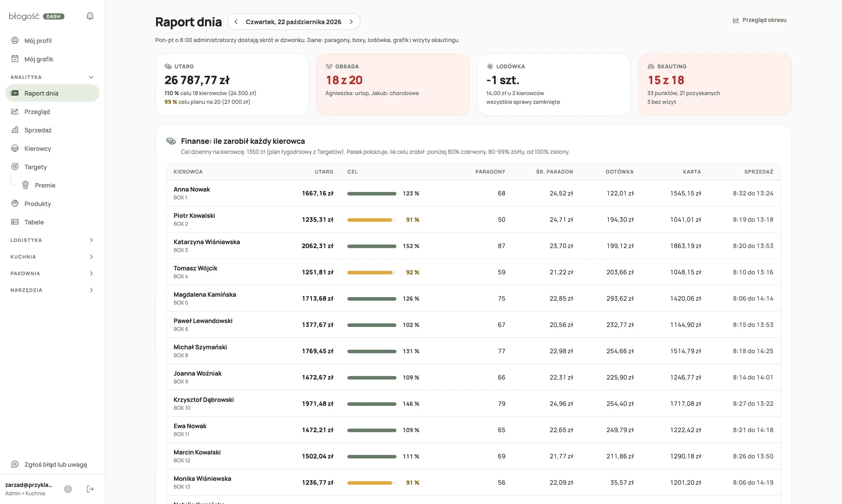Open Kierowcy menu item
Viewport: 842px width, 504px height.
tap(52, 148)
